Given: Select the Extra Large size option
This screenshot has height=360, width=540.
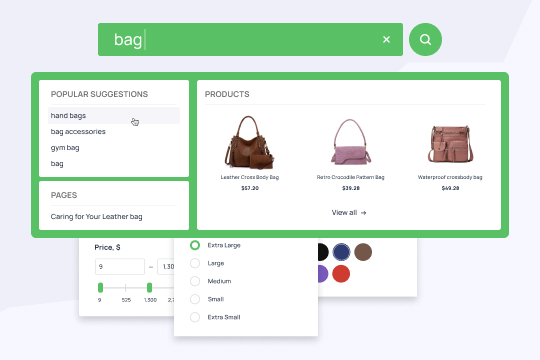Looking at the screenshot, I should [195, 245].
